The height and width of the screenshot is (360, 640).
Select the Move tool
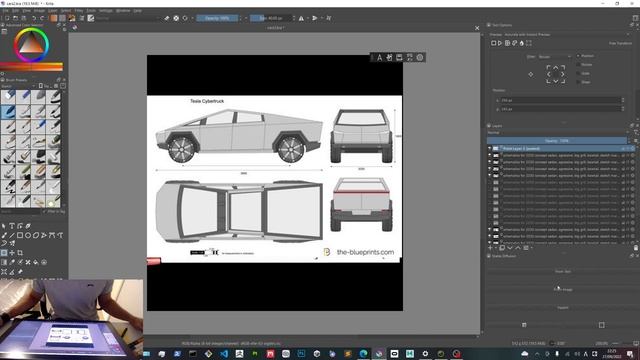12,253
